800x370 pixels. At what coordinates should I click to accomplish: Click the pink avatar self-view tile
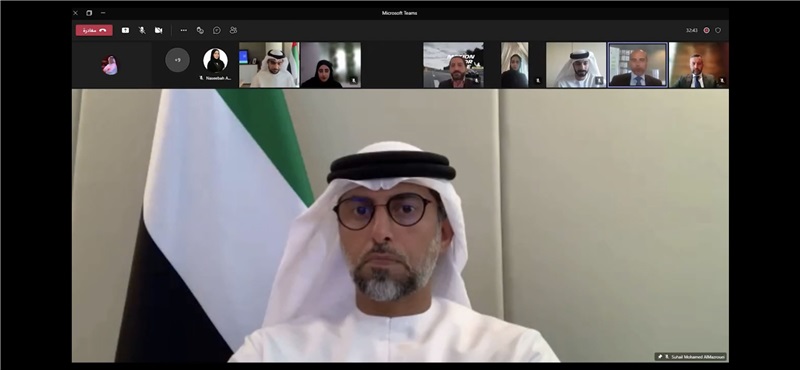[x=110, y=65]
